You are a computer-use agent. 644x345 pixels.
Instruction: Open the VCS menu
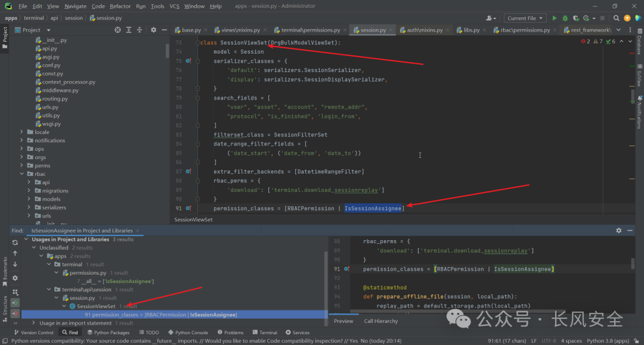click(174, 6)
